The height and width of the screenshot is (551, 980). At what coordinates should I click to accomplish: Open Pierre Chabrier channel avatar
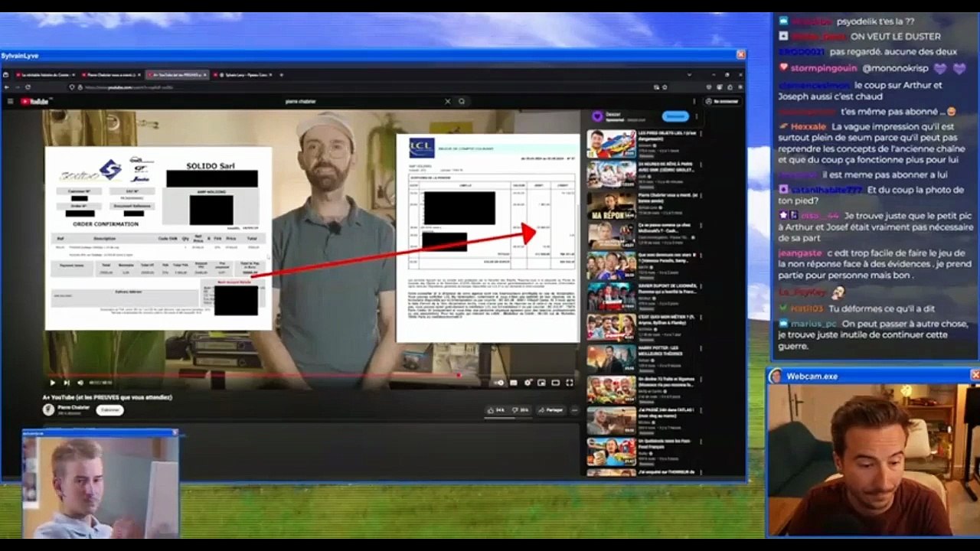pos(48,409)
